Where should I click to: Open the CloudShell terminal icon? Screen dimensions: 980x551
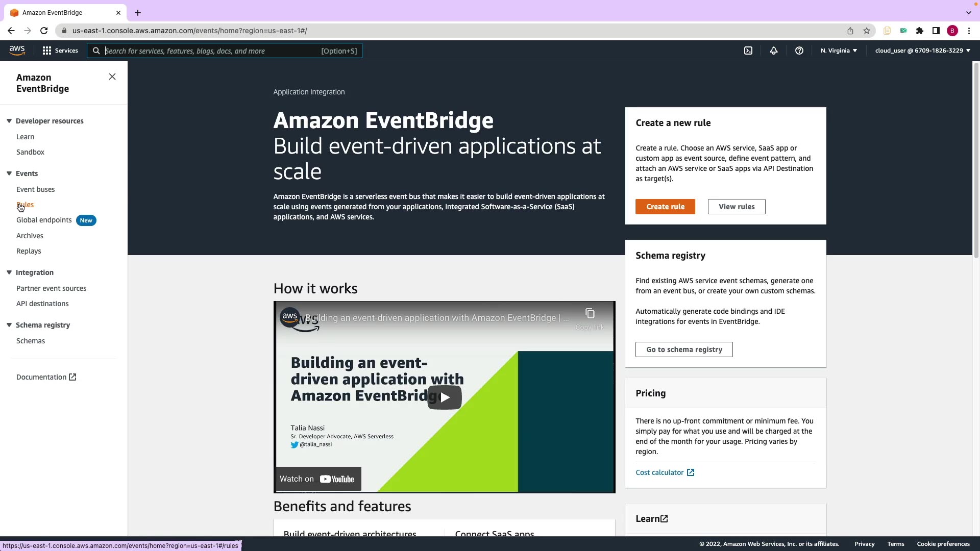click(x=748, y=51)
